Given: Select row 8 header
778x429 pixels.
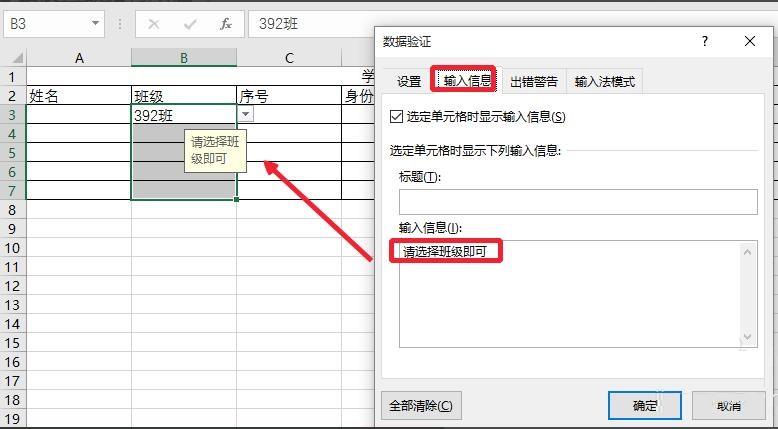Looking at the screenshot, I should click(x=12, y=210).
